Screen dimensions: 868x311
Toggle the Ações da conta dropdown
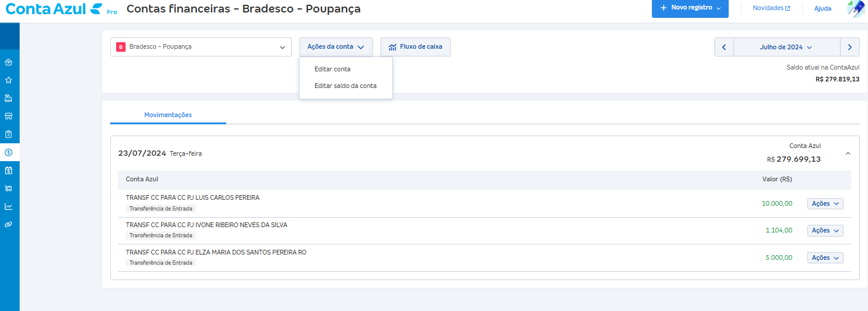[x=336, y=47]
